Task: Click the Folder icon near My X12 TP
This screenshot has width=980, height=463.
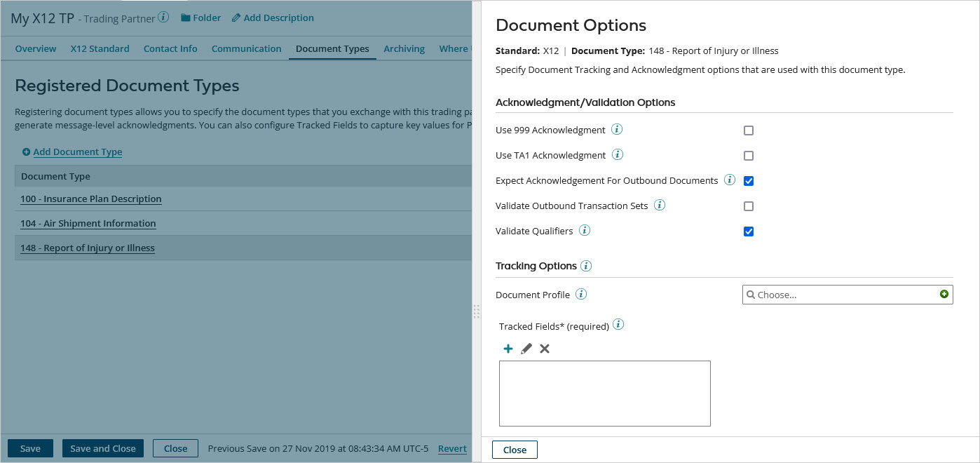Action: (184, 18)
